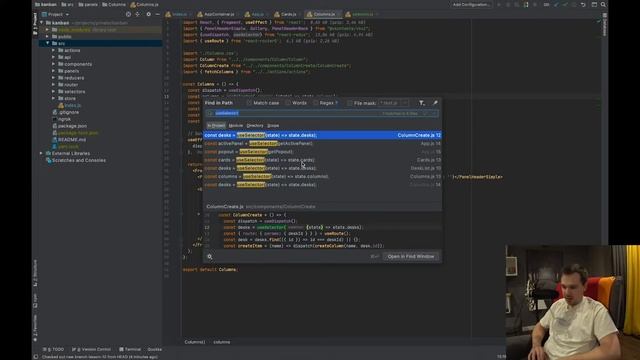Collapse the src folder
This screenshot has width=640, height=360.
point(47,43)
